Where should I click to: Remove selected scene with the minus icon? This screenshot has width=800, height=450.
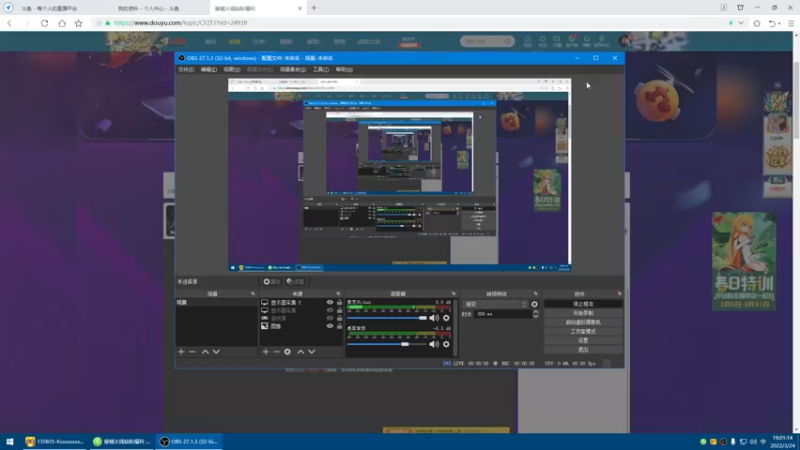click(192, 352)
